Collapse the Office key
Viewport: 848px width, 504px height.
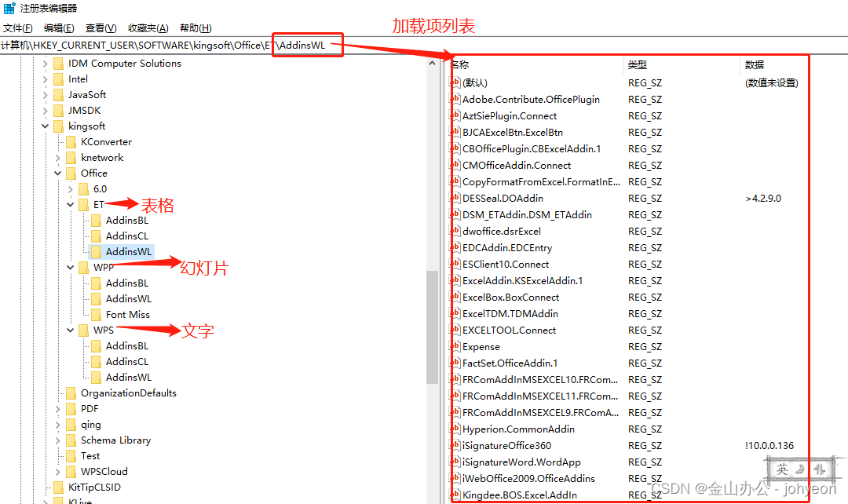click(58, 173)
